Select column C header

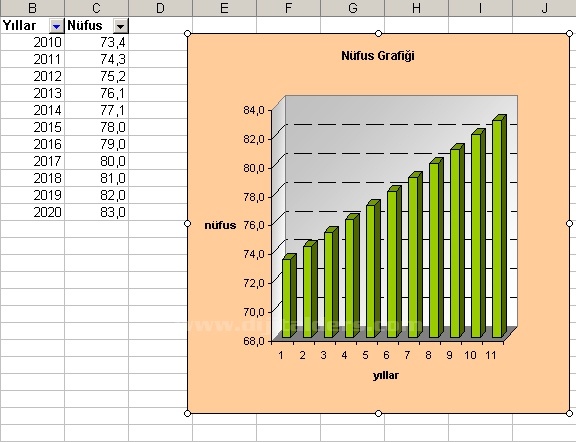tap(96, 8)
